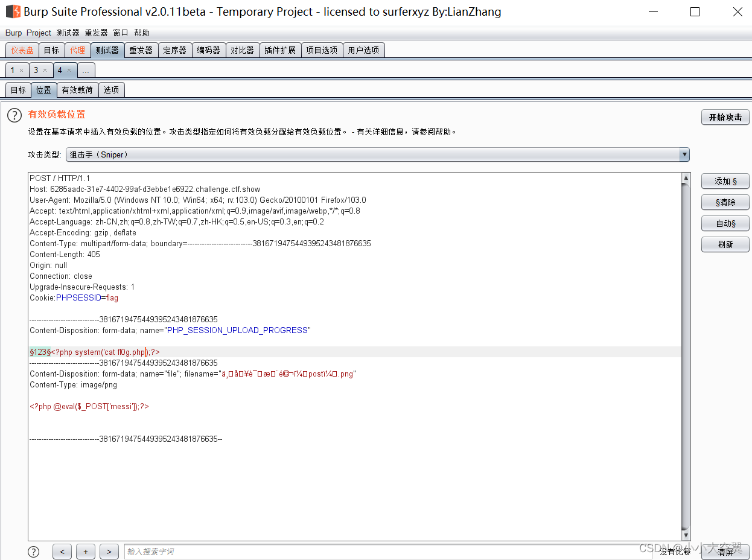Open the 帮助 menu
This screenshot has width=752, height=560.
[142, 33]
